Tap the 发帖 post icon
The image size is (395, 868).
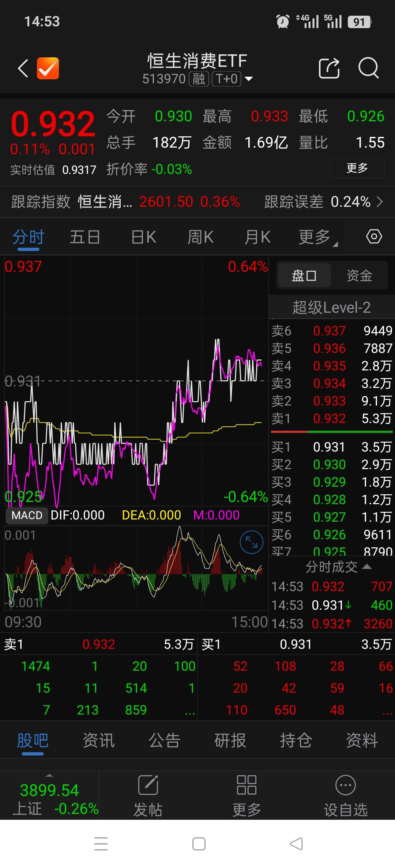tap(148, 785)
